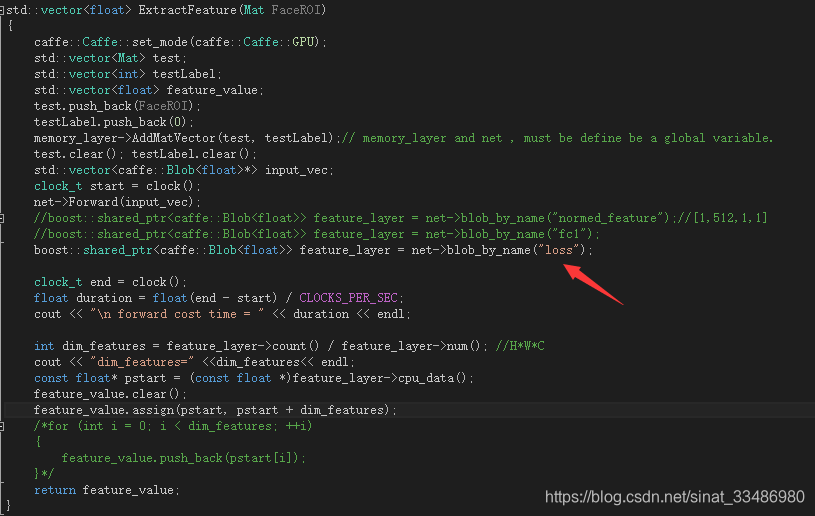This screenshot has height=516, width=815.
Task: Click commented feature_value.push_back(pstart[i]) line
Action: (x=183, y=458)
